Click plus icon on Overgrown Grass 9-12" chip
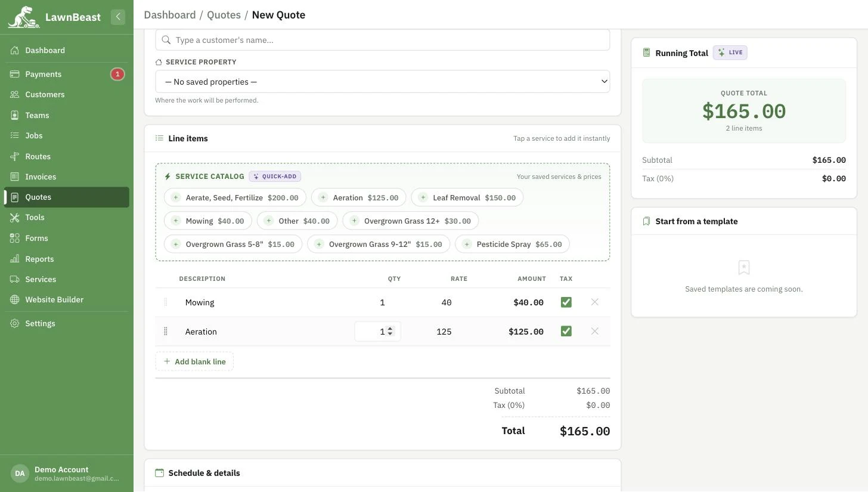The height and width of the screenshot is (492, 868). click(x=319, y=244)
